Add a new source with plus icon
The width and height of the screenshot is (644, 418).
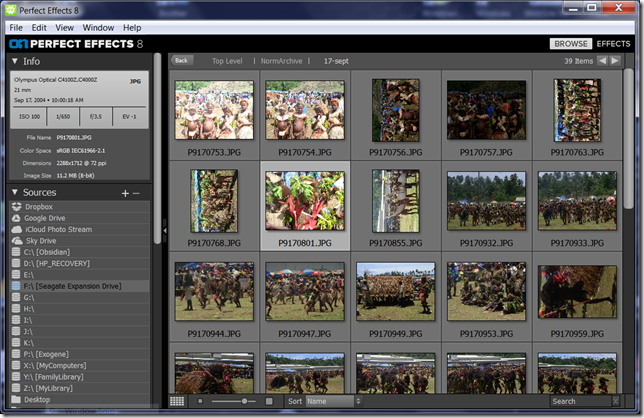pos(125,193)
